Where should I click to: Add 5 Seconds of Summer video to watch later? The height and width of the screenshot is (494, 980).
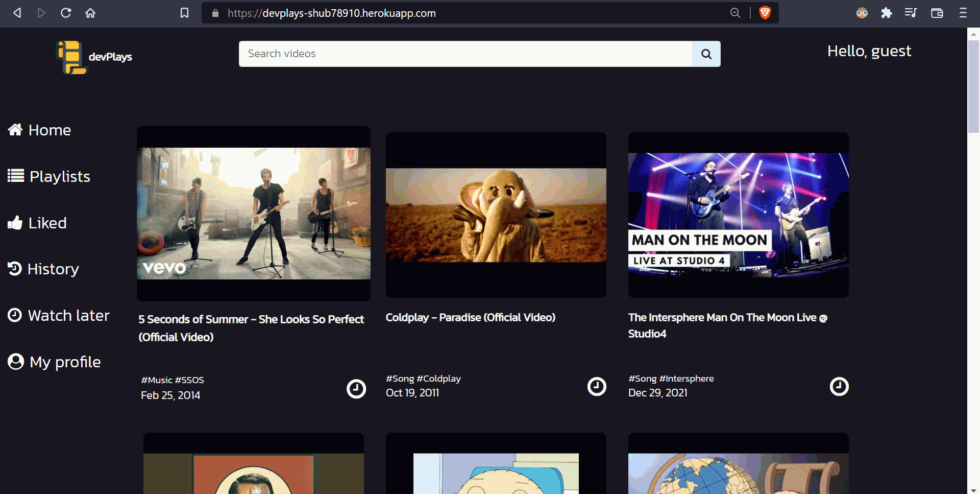tap(356, 389)
